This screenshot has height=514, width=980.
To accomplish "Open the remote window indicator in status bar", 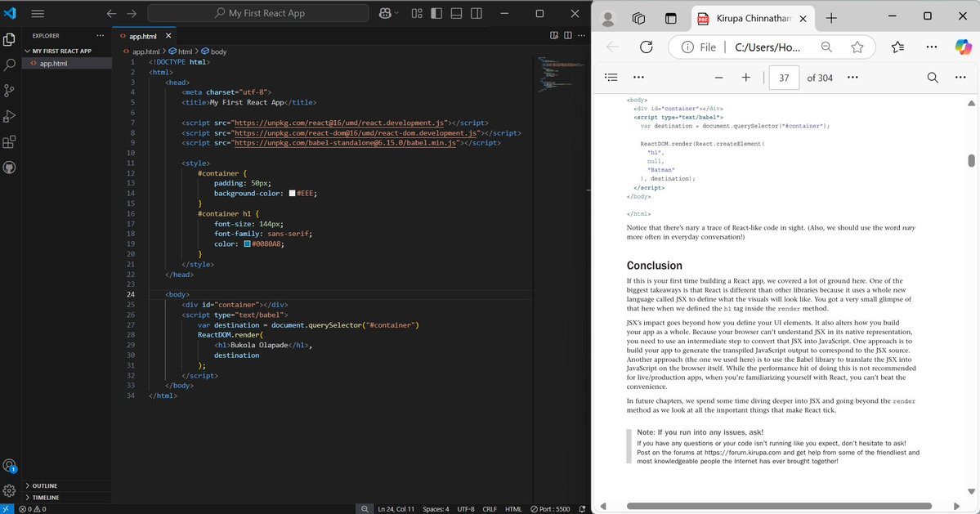I will 7,509.
